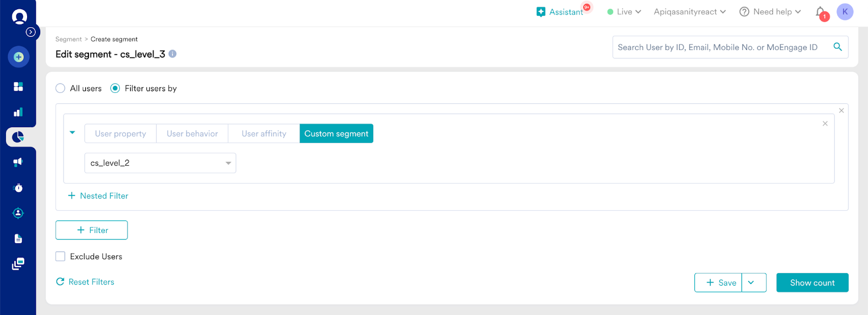Click the info icon beside cs_level_3 title
868x315 pixels.
(173, 54)
